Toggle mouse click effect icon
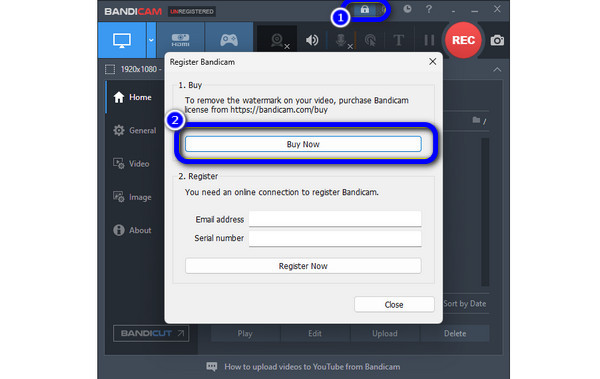The image size is (600, 379). click(x=370, y=41)
